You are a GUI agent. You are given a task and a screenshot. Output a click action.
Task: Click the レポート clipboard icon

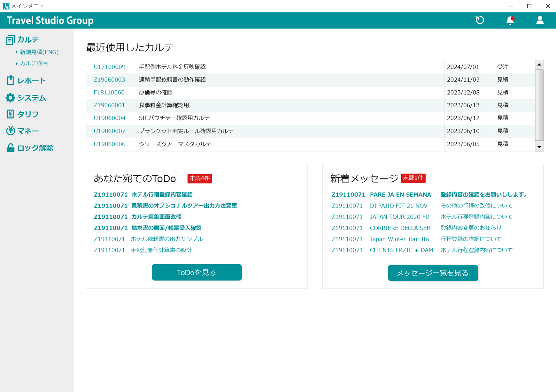coord(10,80)
